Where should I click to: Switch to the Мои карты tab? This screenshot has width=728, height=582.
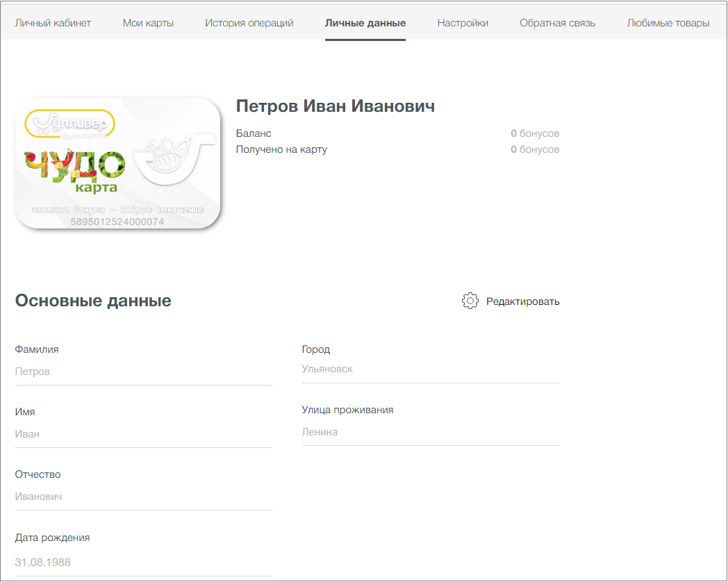click(148, 23)
